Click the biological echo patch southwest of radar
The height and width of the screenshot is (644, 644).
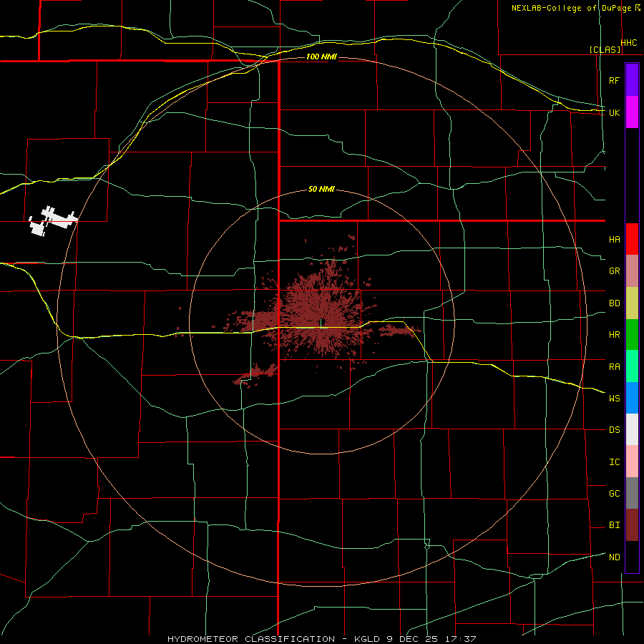point(257,374)
